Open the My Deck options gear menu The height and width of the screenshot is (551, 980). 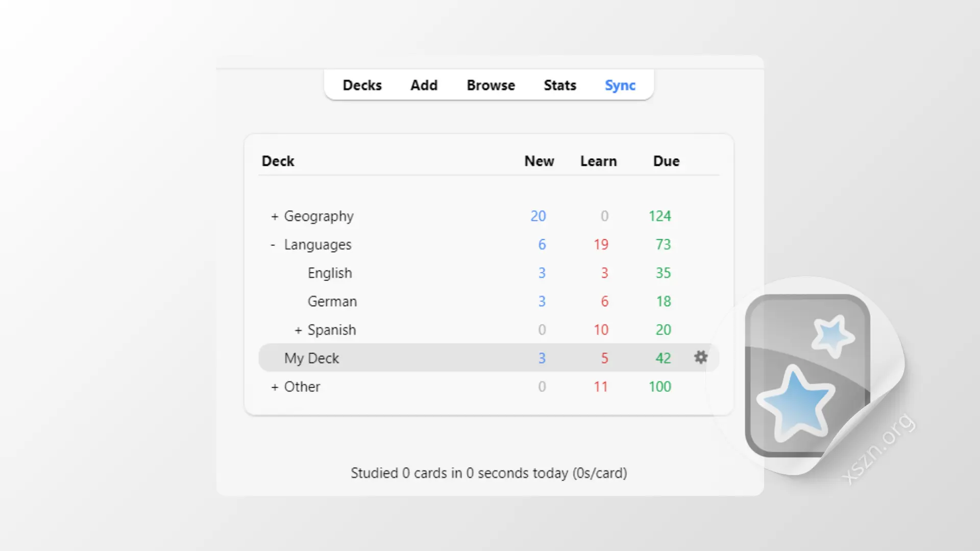[700, 358]
